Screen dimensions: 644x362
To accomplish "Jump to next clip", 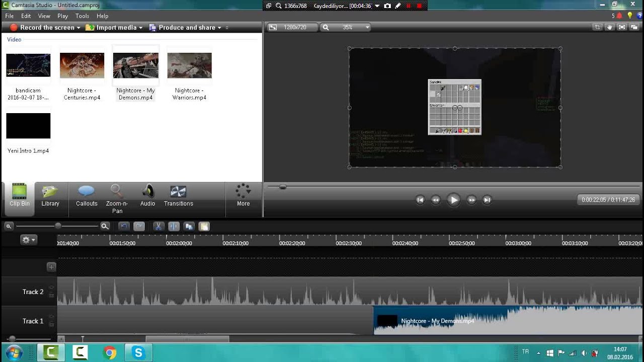I will coord(487,200).
